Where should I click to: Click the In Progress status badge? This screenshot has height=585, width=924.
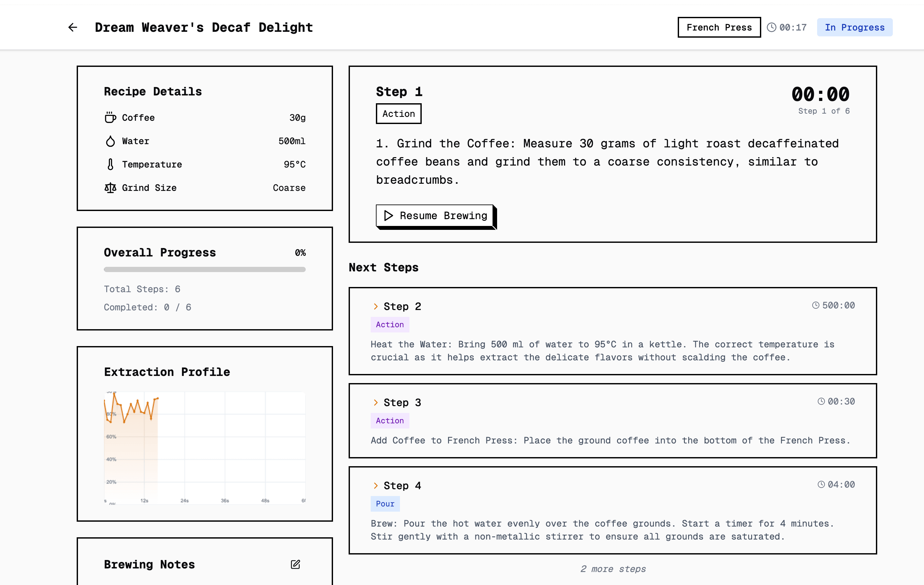pos(854,27)
